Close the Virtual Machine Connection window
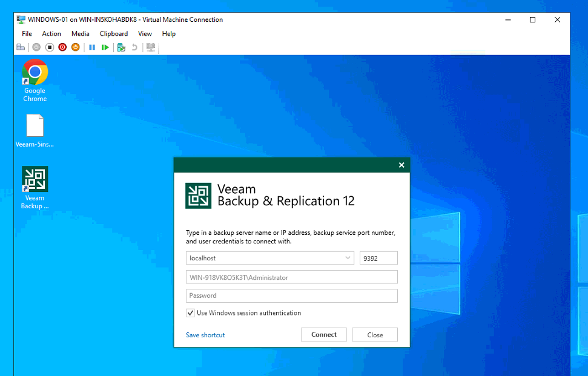Screen dimensions: 588x376 pos(557,19)
